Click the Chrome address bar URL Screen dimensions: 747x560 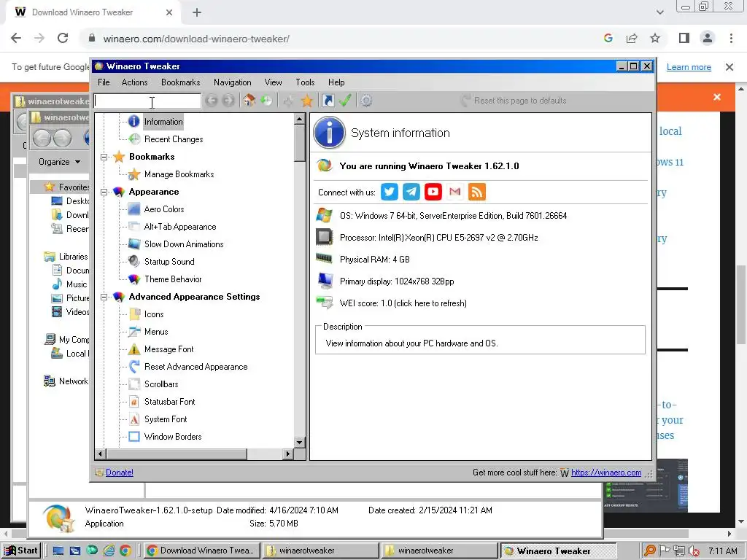pyautogui.click(x=196, y=39)
